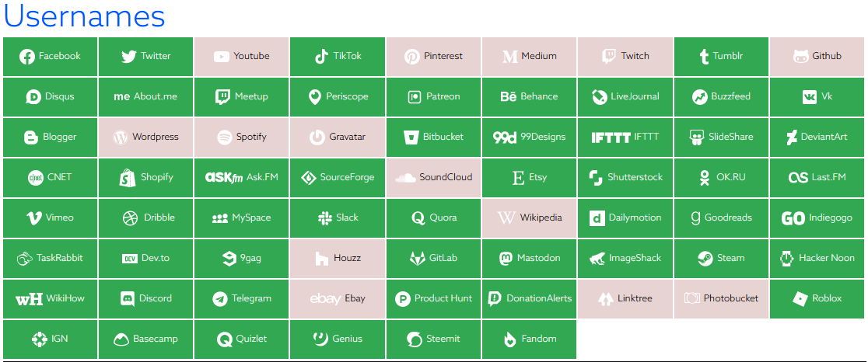Click the GitLab fox icon

tap(417, 259)
